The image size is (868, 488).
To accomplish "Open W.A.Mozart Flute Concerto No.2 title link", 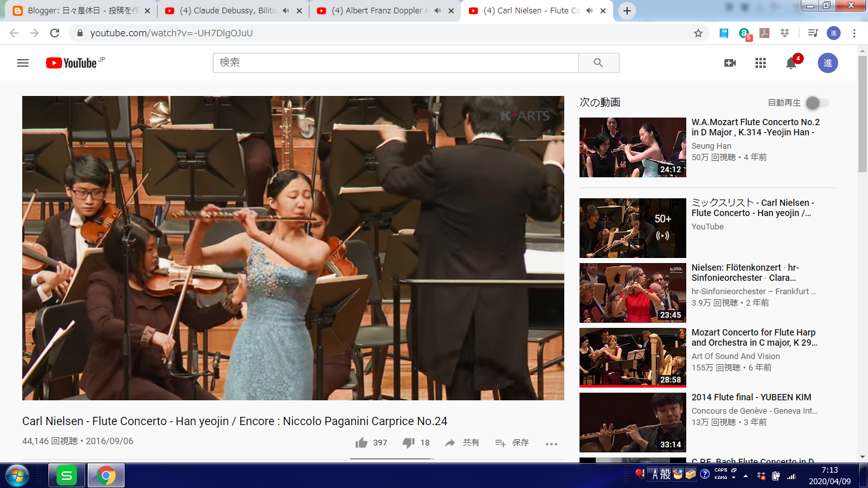I will pos(756,127).
